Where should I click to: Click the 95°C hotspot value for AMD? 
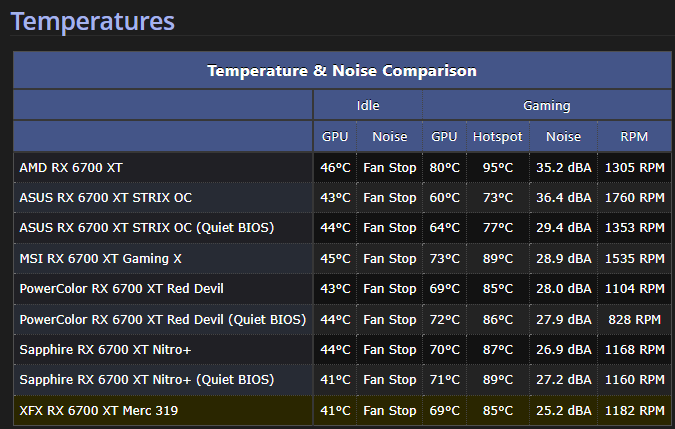[x=497, y=168]
